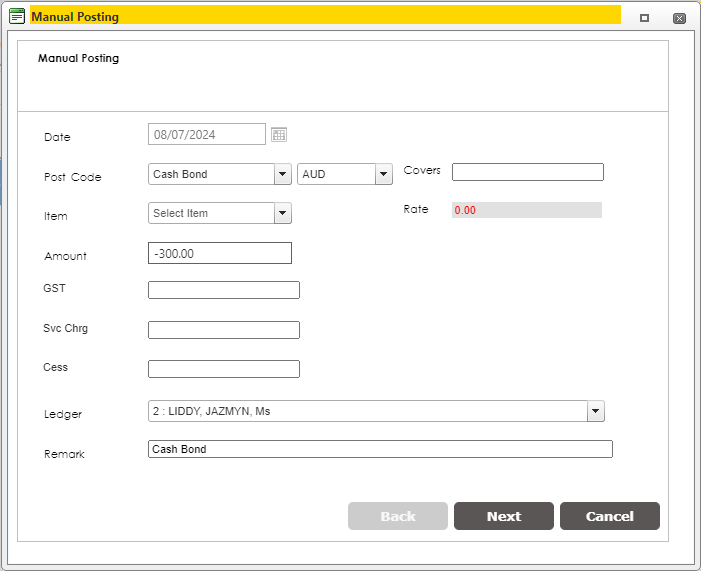Open the Ledger dropdown arrow
The image size is (701, 571).
(x=595, y=411)
